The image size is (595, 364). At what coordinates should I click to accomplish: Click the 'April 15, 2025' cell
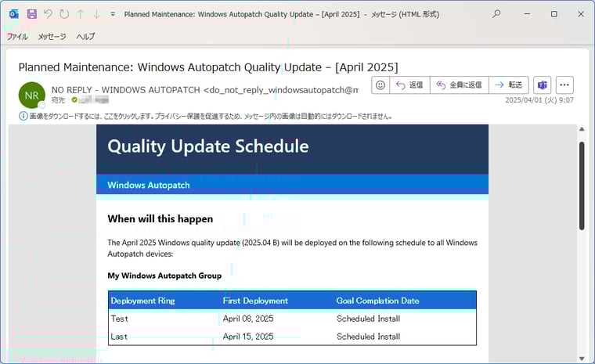pos(248,337)
